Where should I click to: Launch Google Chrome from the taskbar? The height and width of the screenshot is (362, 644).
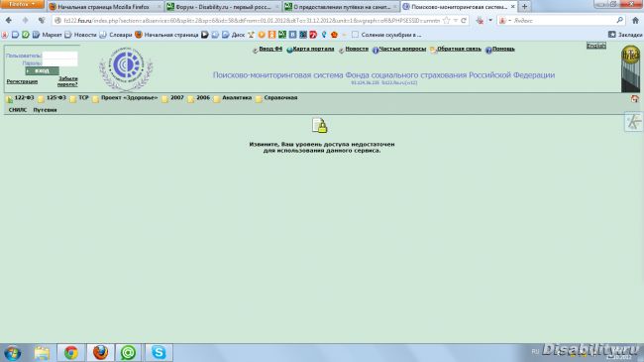(70, 353)
